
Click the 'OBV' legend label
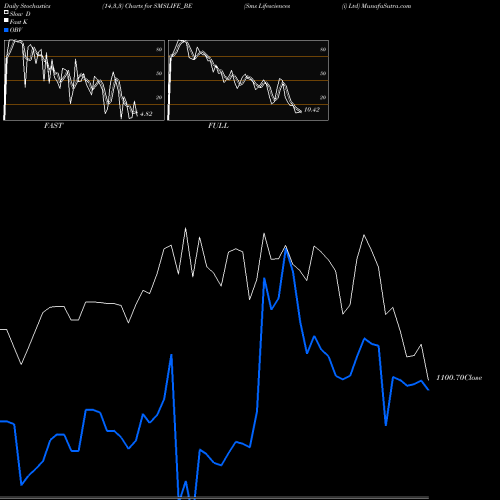tap(16, 30)
